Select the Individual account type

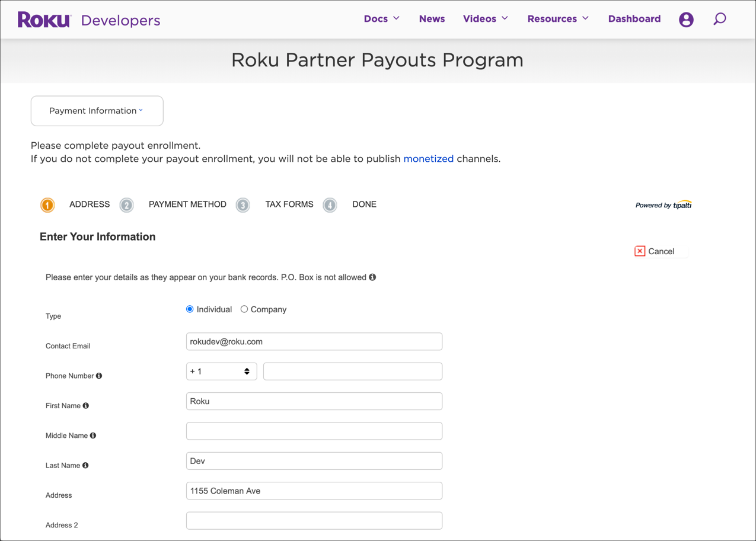[x=189, y=309]
